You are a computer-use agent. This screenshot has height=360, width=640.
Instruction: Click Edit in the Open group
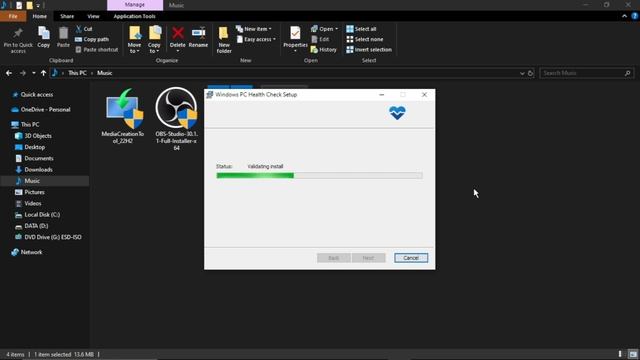320,39
